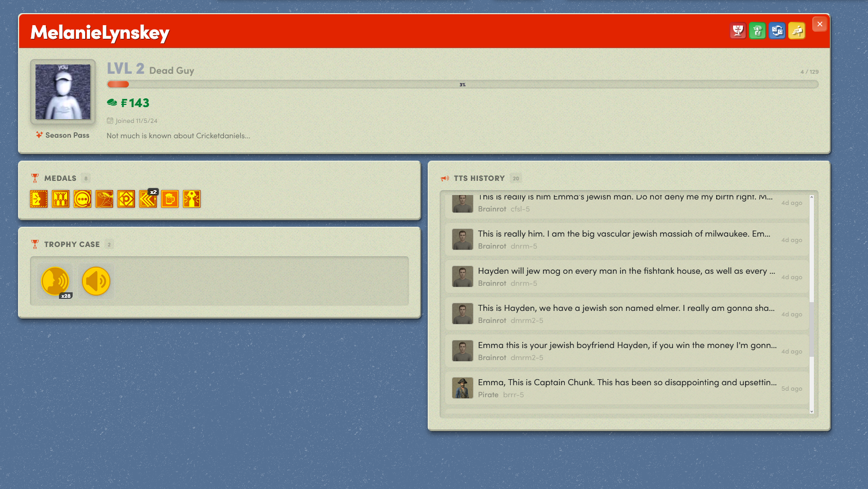Click the green icon in the header
The image size is (868, 489).
[758, 31]
